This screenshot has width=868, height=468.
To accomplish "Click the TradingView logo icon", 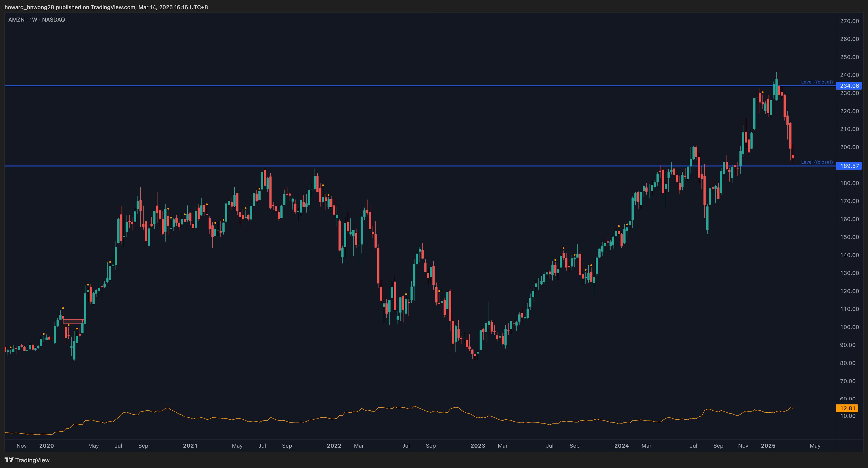I will tap(9, 460).
